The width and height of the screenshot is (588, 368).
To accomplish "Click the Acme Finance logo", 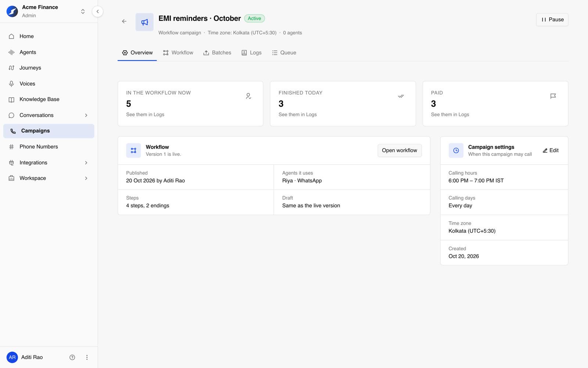I will (12, 11).
